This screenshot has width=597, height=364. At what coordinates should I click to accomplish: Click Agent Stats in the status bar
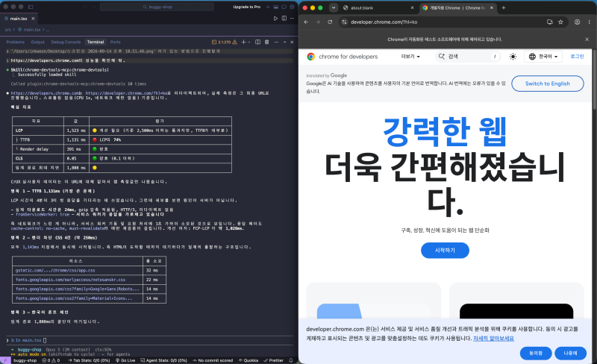pos(163,360)
